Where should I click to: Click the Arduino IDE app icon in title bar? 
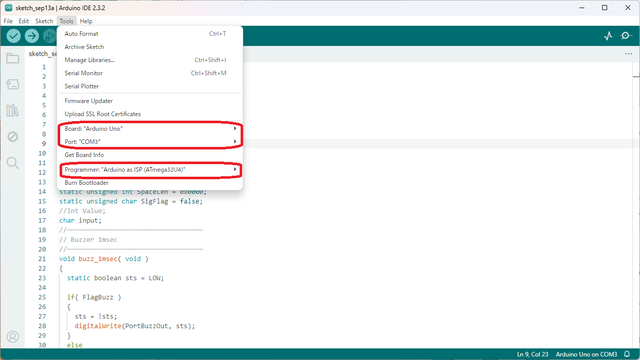click(x=8, y=8)
